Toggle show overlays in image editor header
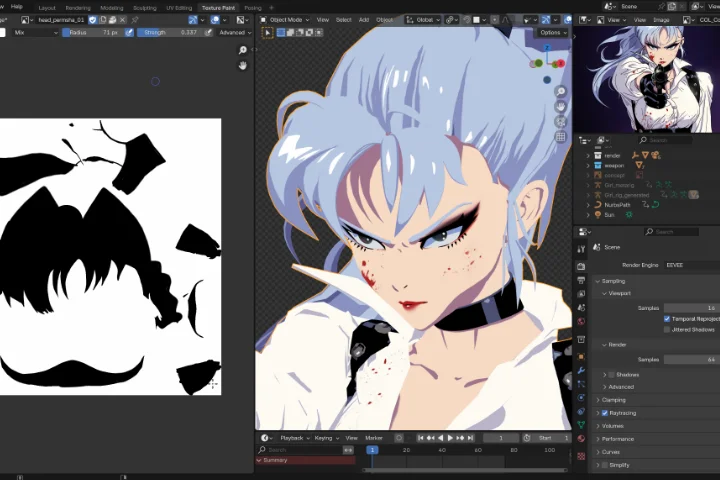Image resolution: width=720 pixels, height=480 pixels. coord(215,20)
